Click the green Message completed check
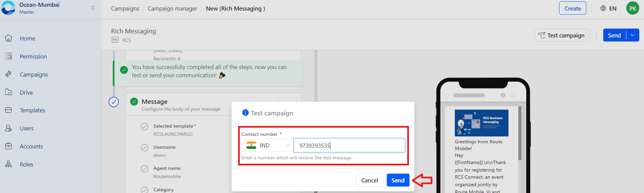This screenshot has height=193, width=644. [x=134, y=101]
